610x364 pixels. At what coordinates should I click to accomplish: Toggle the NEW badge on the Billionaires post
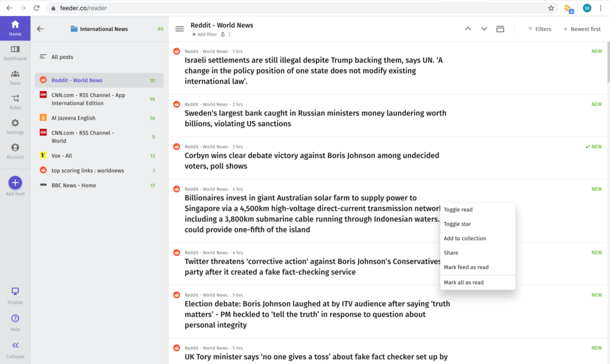click(596, 189)
